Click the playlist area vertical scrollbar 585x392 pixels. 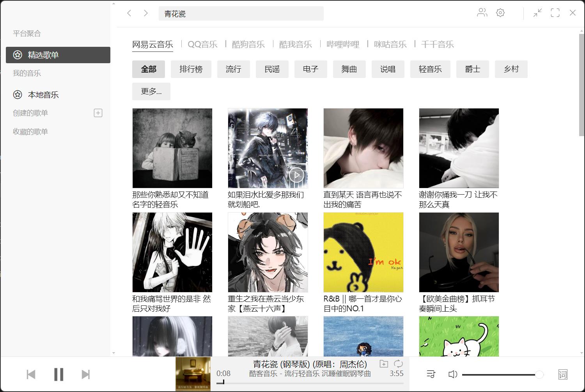coord(581,85)
